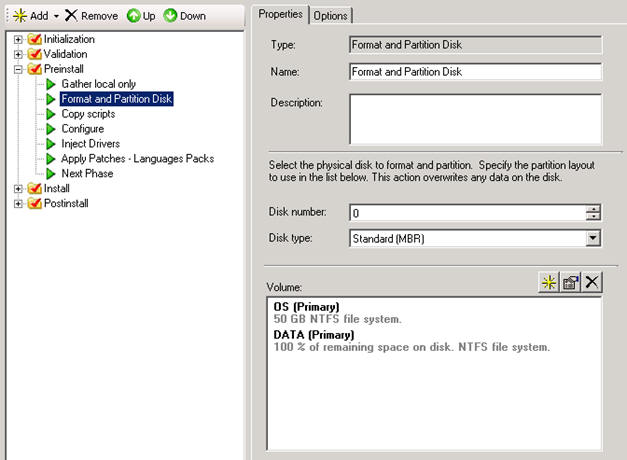Collapse the Preinstall group
Image resolution: width=627 pixels, height=460 pixels.
(x=18, y=69)
